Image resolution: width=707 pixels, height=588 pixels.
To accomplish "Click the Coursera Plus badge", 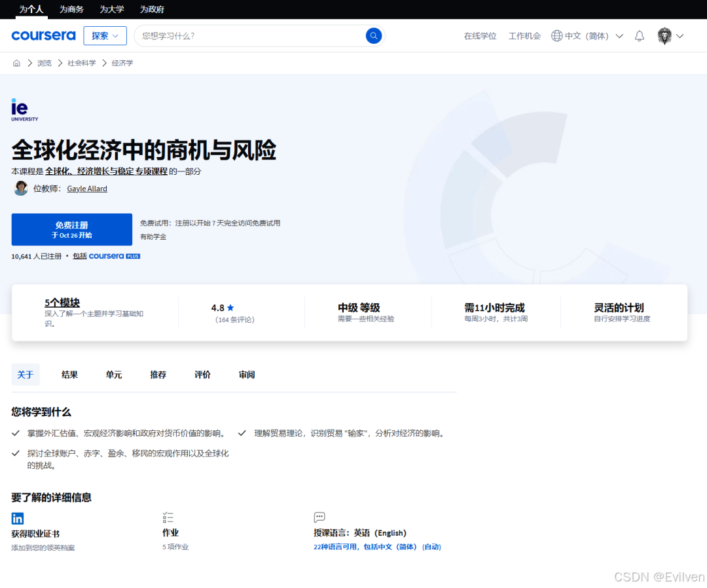I will (115, 256).
